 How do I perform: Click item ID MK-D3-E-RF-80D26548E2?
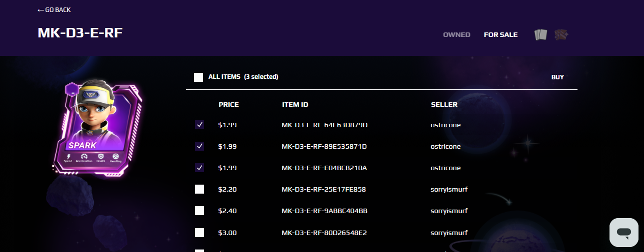[324, 233]
